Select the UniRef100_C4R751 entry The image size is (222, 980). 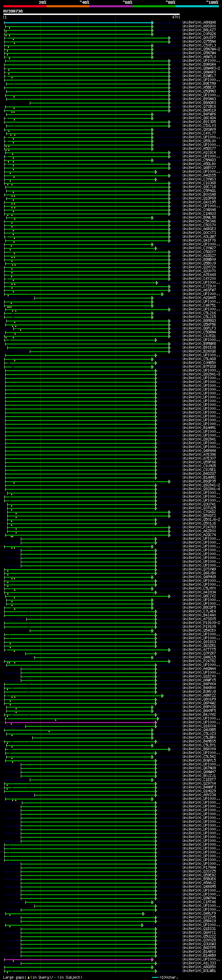click(199, 306)
